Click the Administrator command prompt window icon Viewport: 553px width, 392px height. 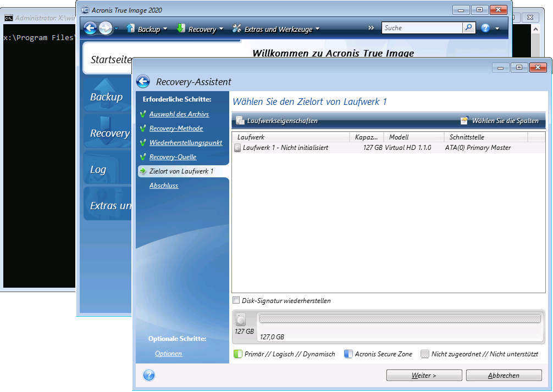(x=9, y=18)
